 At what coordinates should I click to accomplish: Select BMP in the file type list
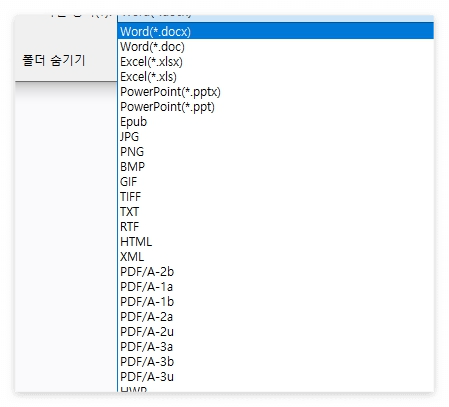pos(276,167)
